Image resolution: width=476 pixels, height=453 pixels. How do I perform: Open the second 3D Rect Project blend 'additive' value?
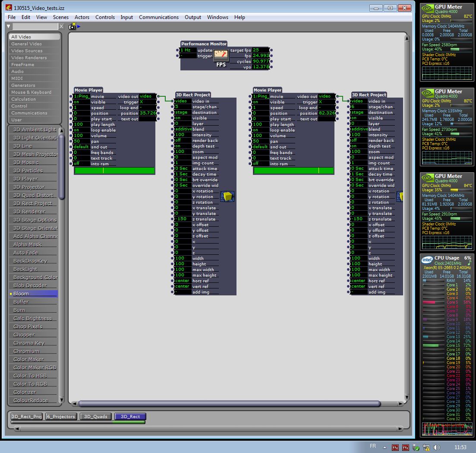pos(359,129)
